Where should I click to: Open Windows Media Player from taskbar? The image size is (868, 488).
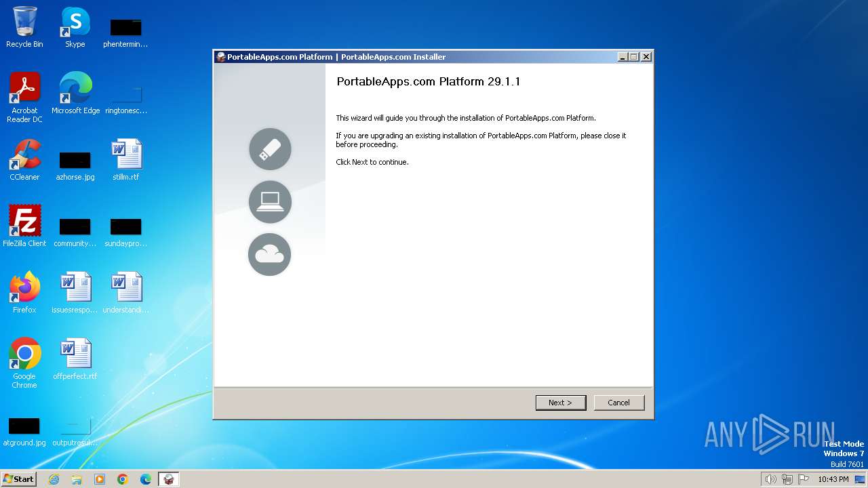pyautogui.click(x=100, y=479)
